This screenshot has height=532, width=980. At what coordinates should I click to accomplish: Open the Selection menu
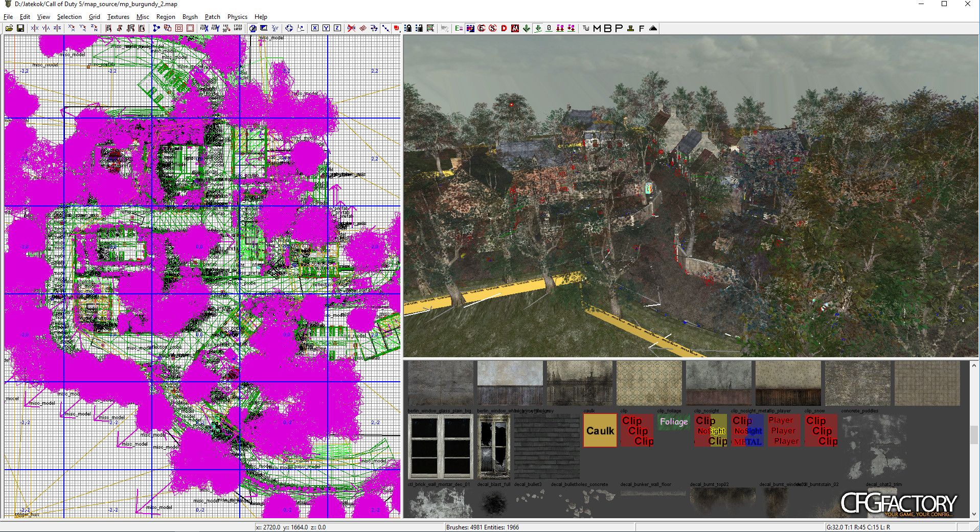click(x=69, y=17)
